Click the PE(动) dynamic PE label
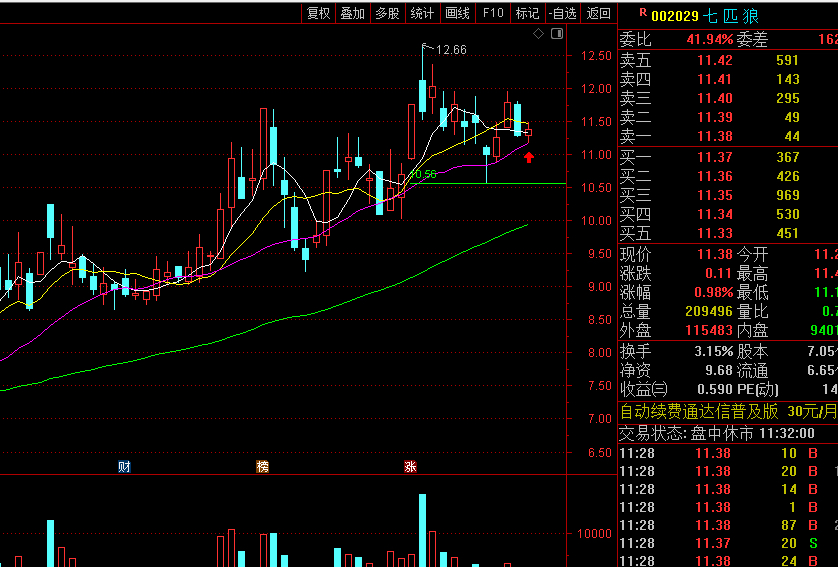The image size is (838, 567). 757,390
